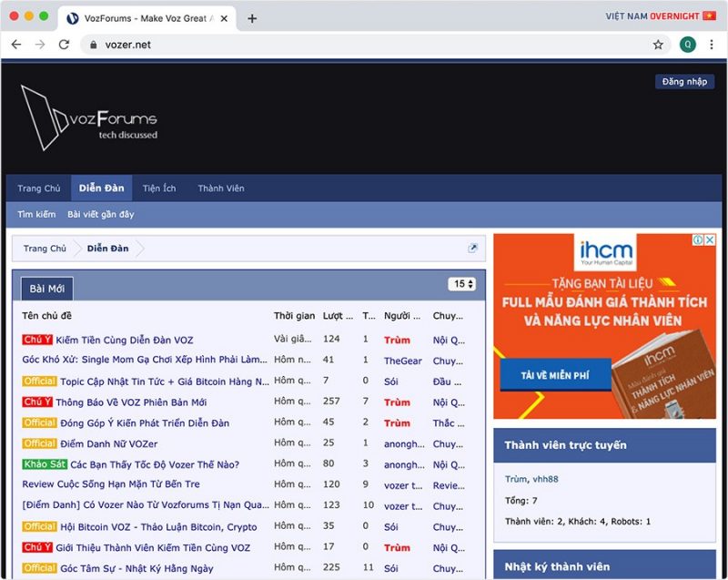The width and height of the screenshot is (728, 580).
Task: Click Diễn Đàn in the breadcrumb
Action: (x=107, y=249)
